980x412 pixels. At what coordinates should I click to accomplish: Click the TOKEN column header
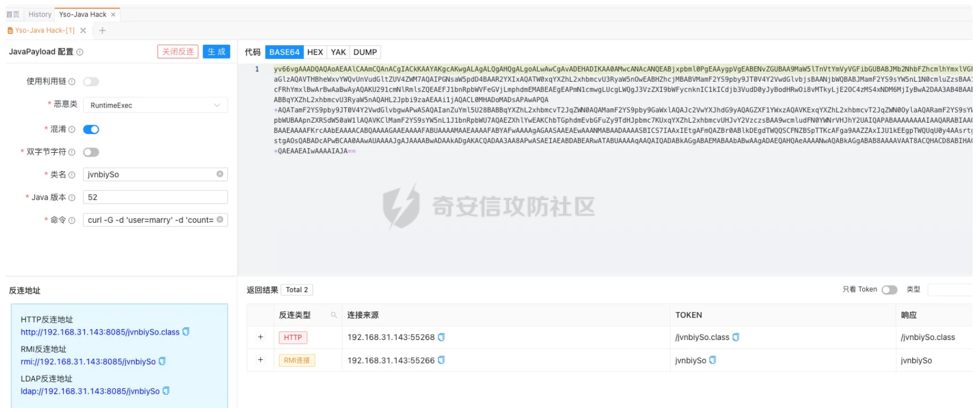pos(689,315)
